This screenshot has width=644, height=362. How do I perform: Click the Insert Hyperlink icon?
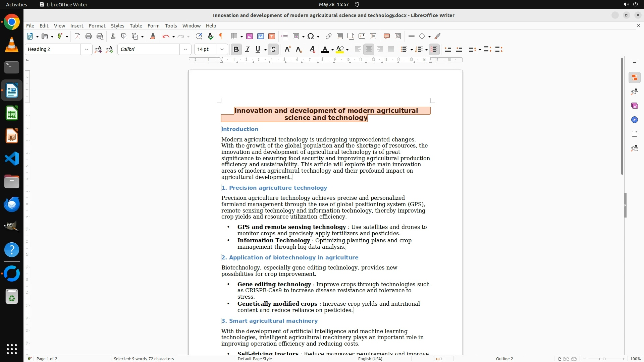pos(329,37)
